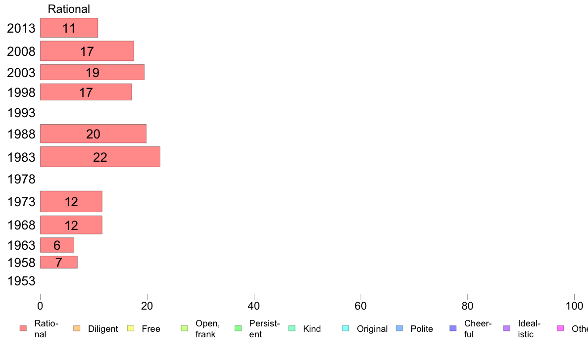
Task: Select the Open, frank legend swatch
Action: click(x=184, y=329)
